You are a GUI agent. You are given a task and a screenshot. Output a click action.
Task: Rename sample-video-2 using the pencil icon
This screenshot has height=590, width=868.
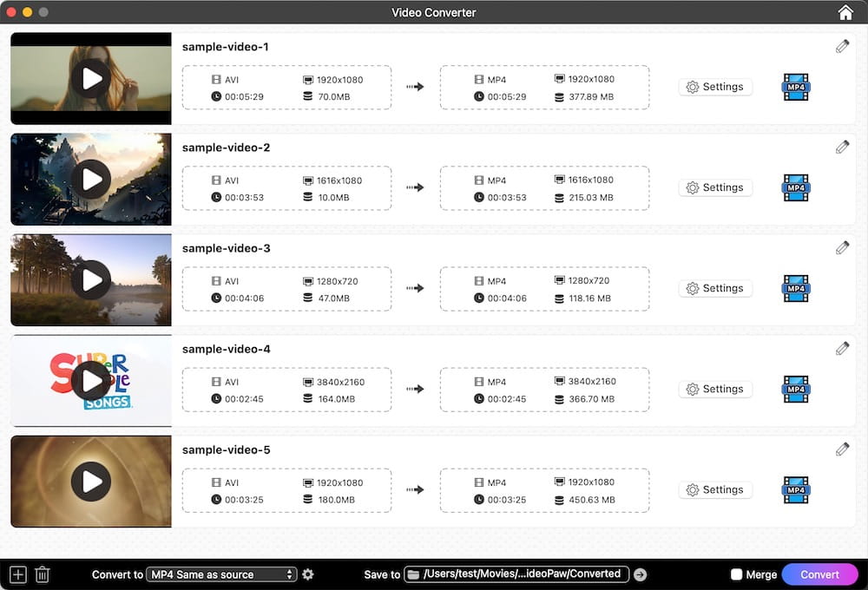pyautogui.click(x=842, y=147)
